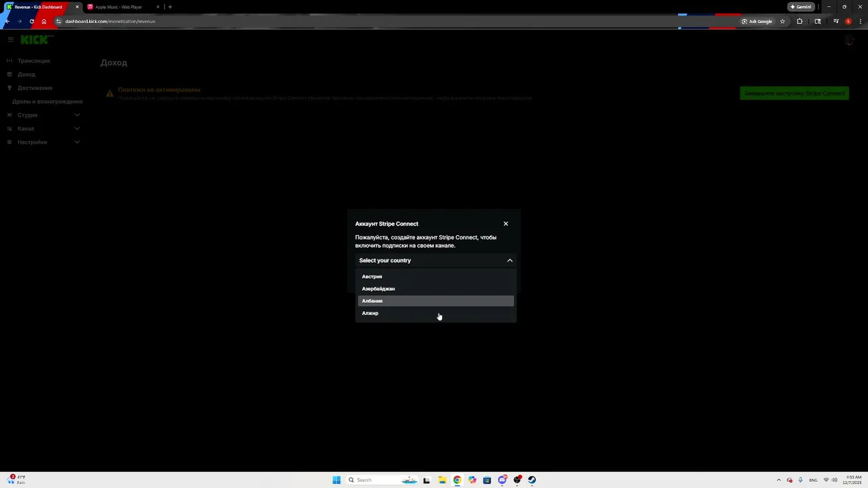Click the green KICK logo

click(35, 40)
